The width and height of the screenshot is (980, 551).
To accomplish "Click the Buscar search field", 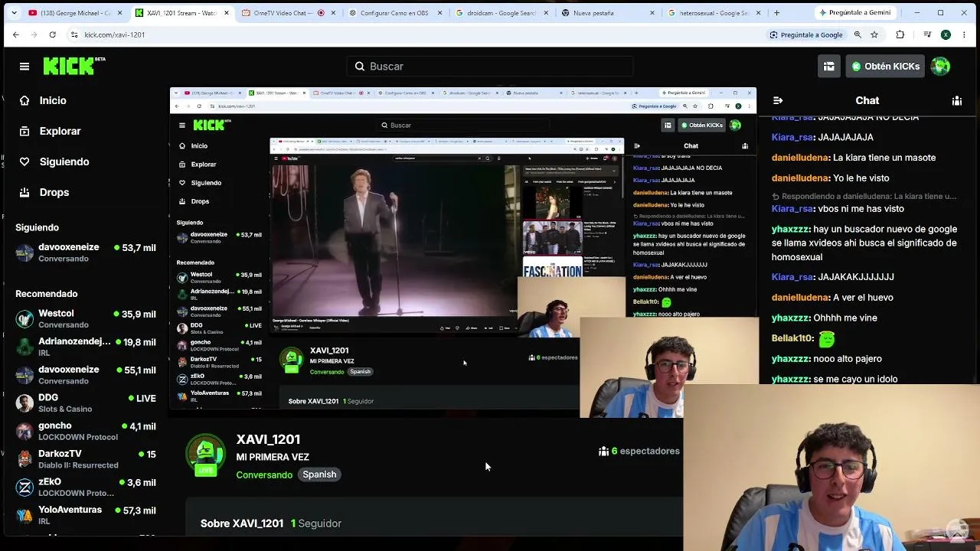I will point(490,67).
